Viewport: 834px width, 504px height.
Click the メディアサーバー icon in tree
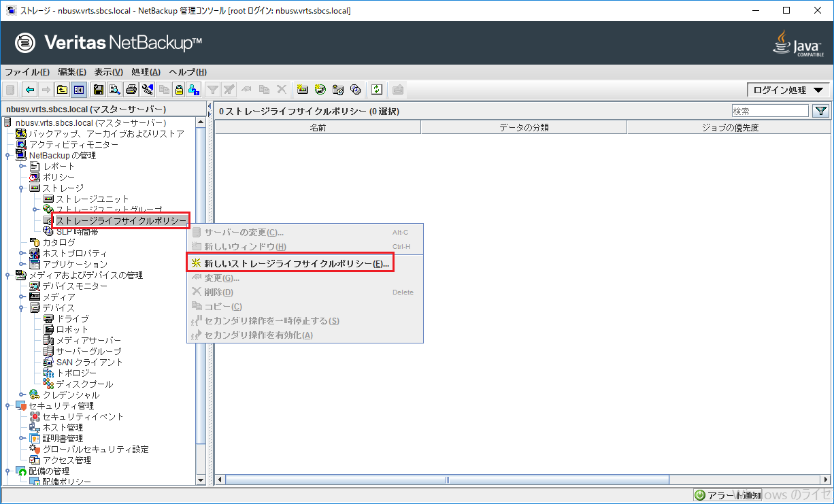48,341
